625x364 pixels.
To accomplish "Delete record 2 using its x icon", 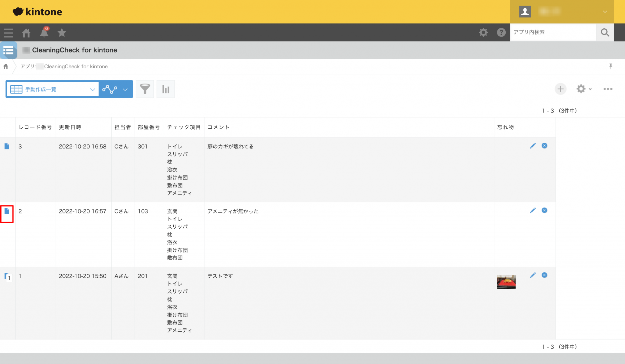I will point(544,210).
